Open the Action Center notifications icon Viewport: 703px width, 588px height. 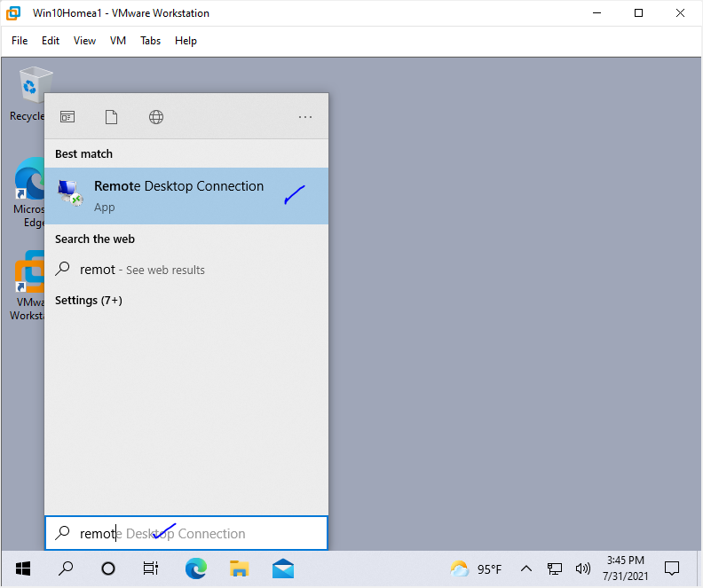(x=672, y=568)
